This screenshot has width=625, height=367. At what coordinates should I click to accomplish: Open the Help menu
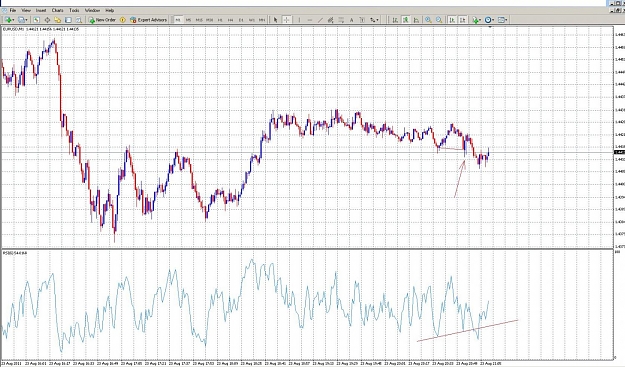coord(110,10)
